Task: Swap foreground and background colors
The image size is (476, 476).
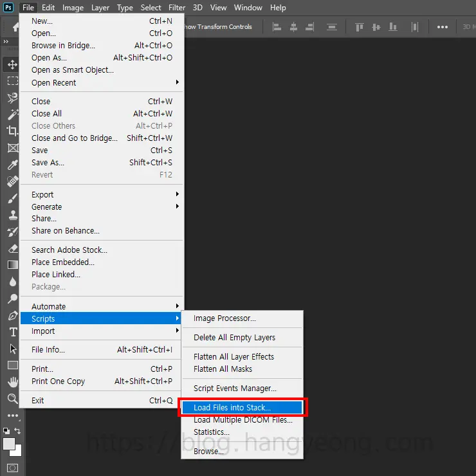Action: tap(18, 430)
